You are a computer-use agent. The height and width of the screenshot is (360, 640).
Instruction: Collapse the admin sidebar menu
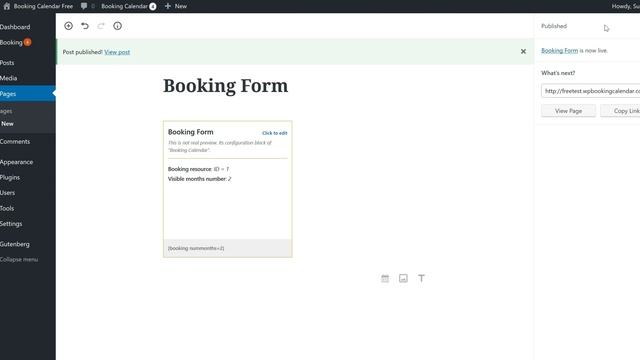pos(19,260)
